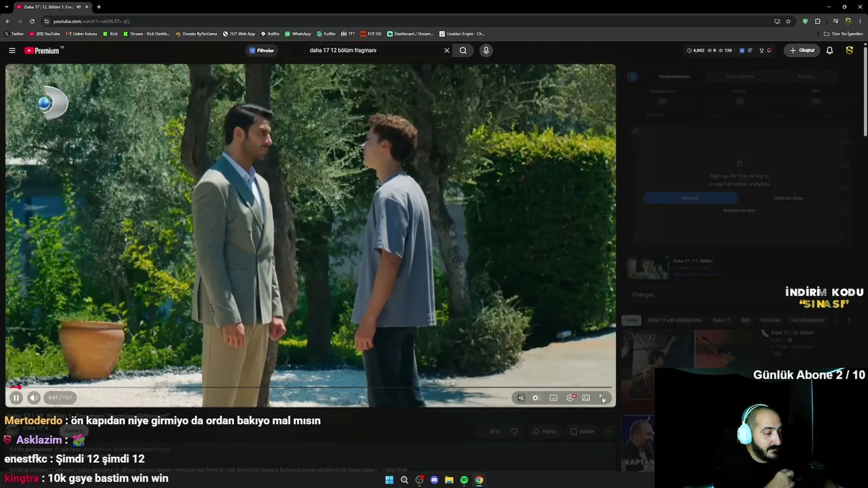This screenshot has height=488, width=868.
Task: Open Spotify from the taskbar
Action: (x=464, y=480)
